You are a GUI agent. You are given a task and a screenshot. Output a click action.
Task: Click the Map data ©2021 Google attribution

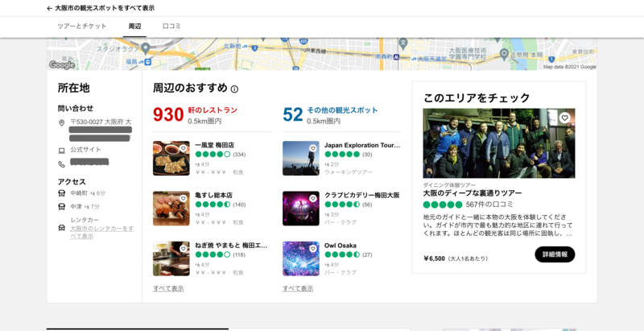569,67
